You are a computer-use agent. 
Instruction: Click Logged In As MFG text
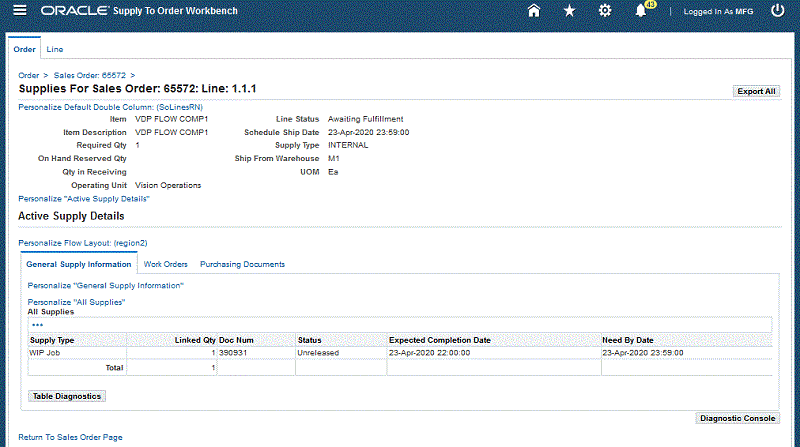pos(718,11)
